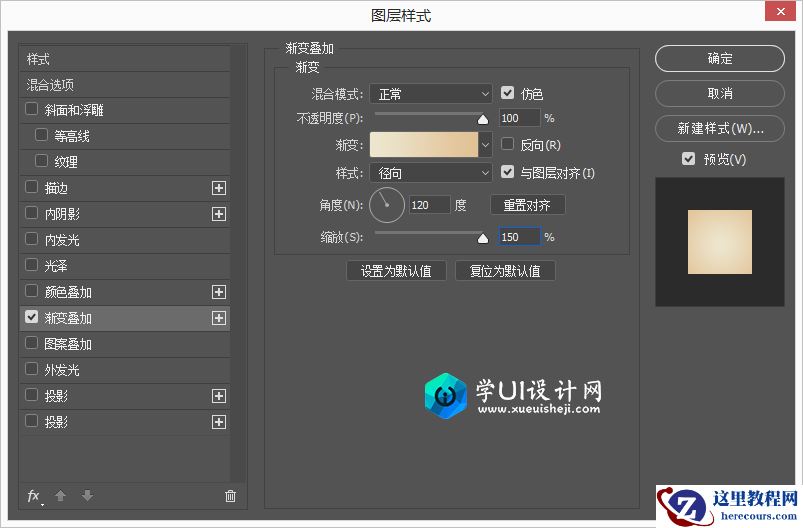803x528 pixels.
Task: Select 光泽 effect row label
Action: pyautogui.click(x=55, y=266)
